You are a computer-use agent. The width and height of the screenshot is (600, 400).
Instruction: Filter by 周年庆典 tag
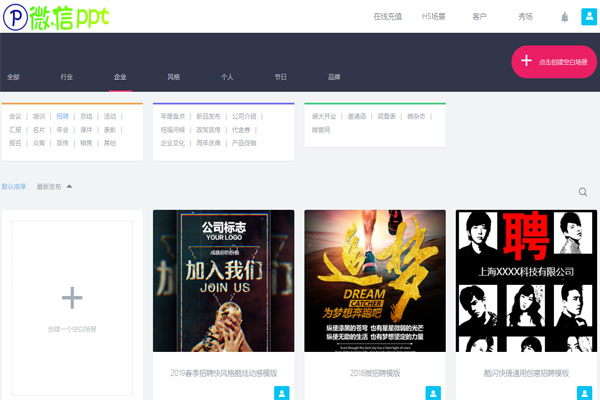(x=208, y=143)
